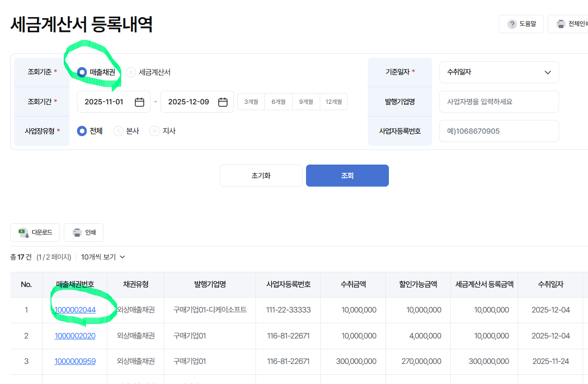Click the help question mark icon

click(x=512, y=24)
